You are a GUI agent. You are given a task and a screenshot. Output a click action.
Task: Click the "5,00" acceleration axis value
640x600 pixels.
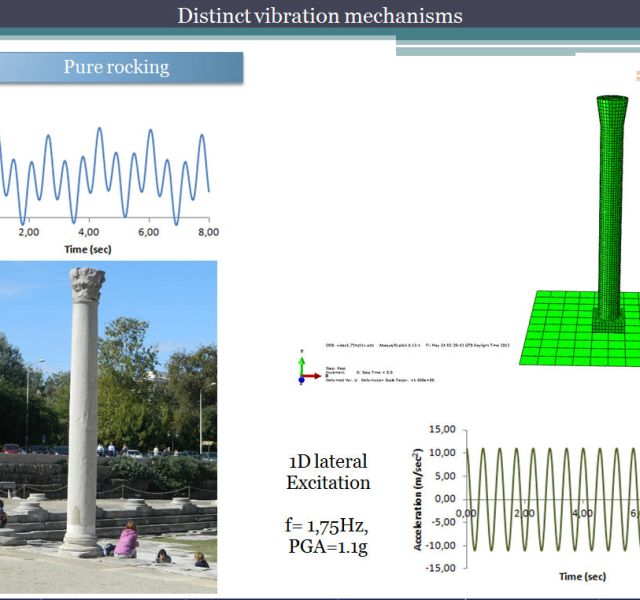point(445,476)
